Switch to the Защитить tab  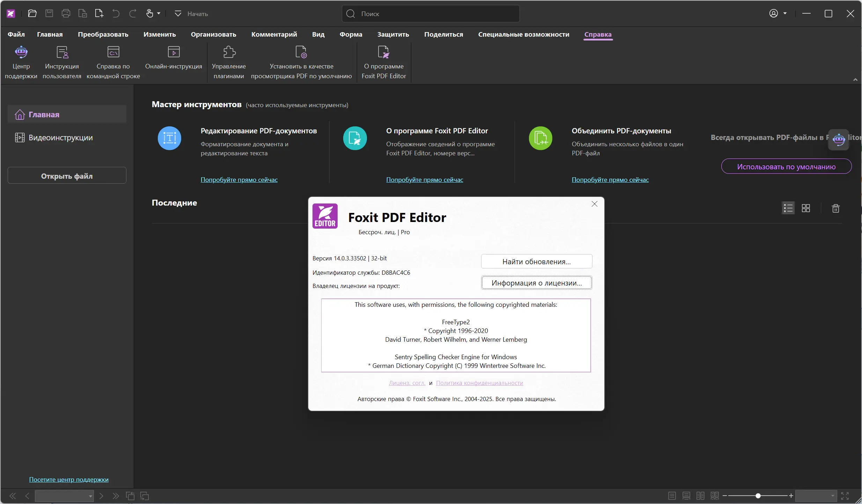pos(393,35)
